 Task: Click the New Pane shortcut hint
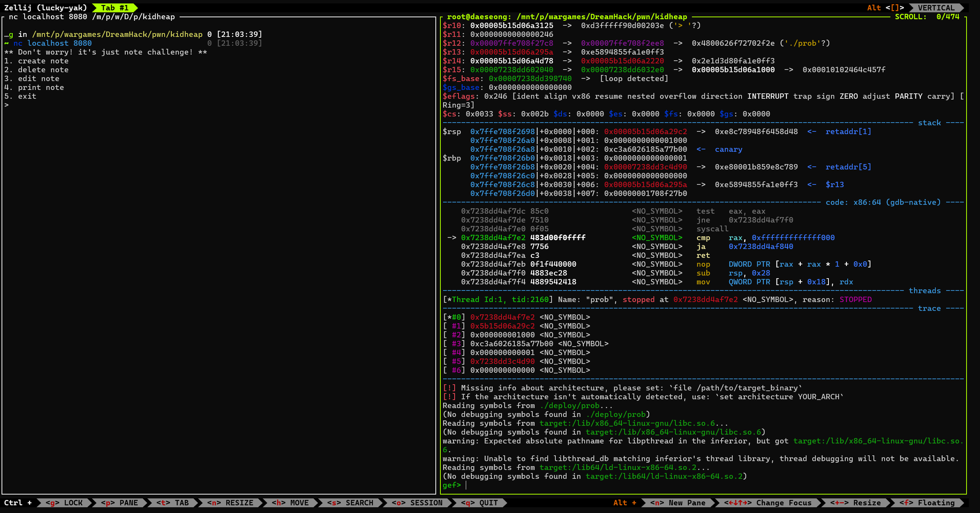678,503
